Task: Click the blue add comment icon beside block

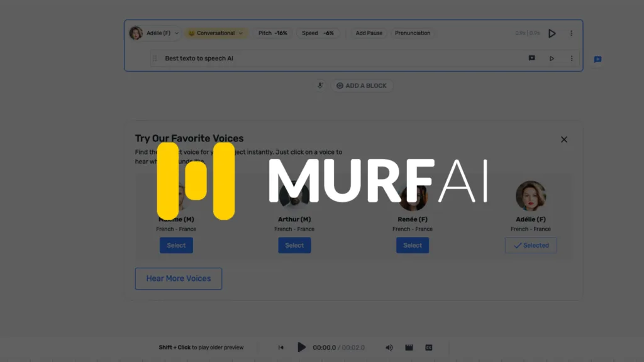Action: click(x=597, y=60)
